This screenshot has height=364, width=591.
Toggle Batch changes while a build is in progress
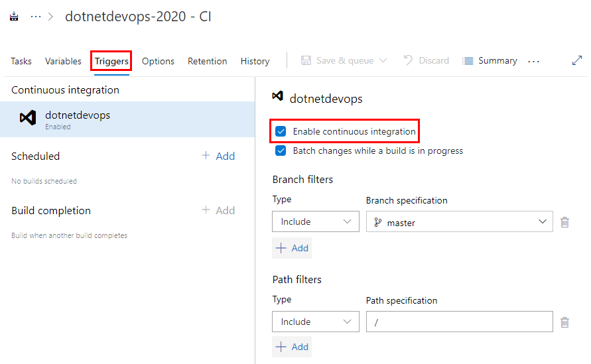(281, 151)
